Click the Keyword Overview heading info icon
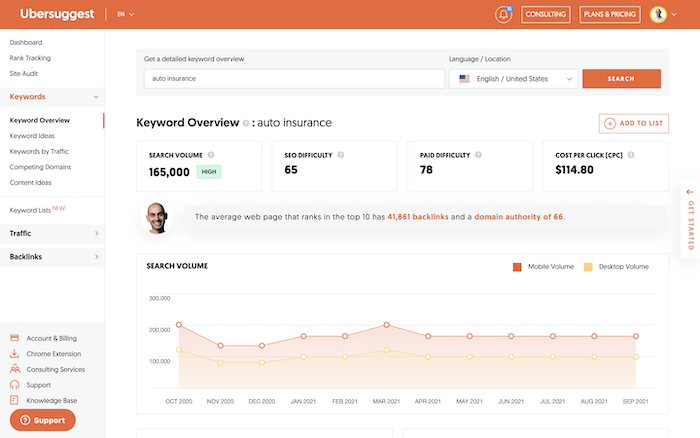Image resolution: width=700 pixels, height=438 pixels. [246, 123]
